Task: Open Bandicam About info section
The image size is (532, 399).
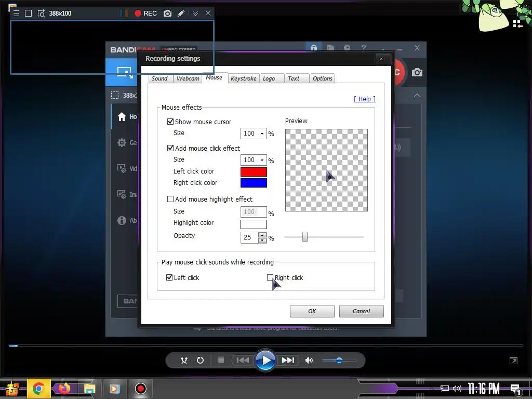Action: point(127,220)
